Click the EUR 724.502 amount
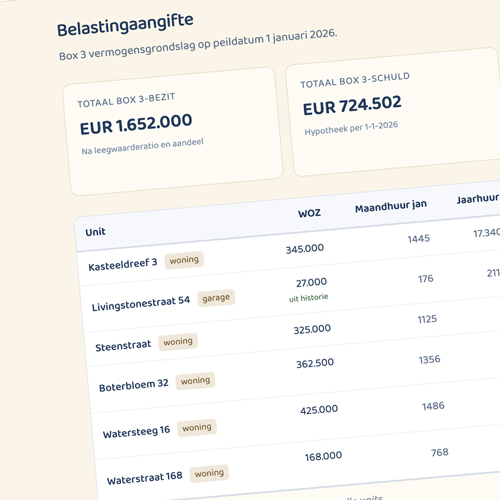This screenshot has height=500, width=500. pos(352,105)
